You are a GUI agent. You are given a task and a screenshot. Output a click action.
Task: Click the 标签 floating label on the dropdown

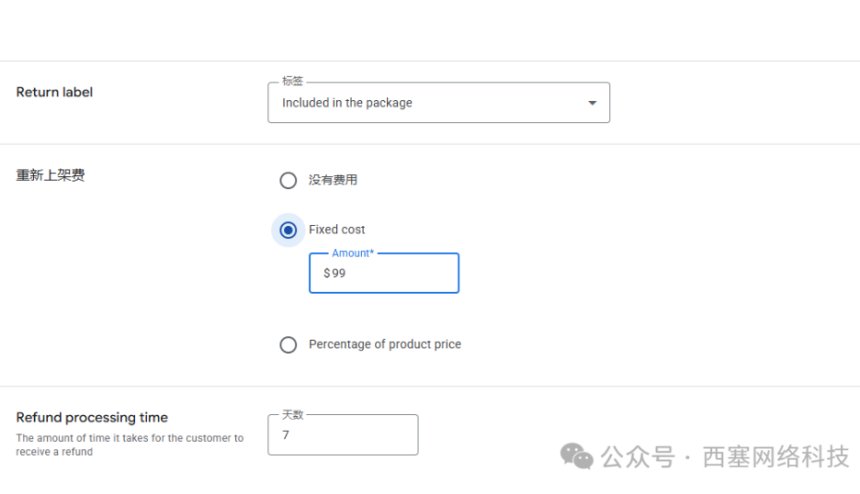click(292, 81)
